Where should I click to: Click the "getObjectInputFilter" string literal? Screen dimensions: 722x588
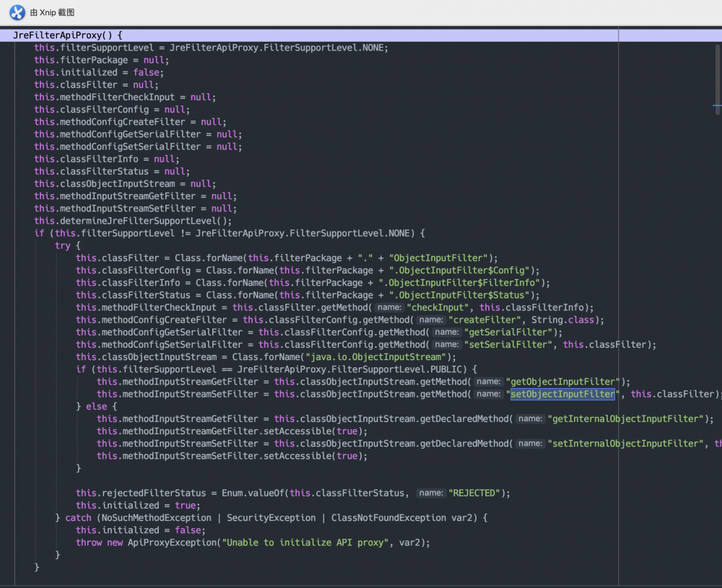click(562, 382)
